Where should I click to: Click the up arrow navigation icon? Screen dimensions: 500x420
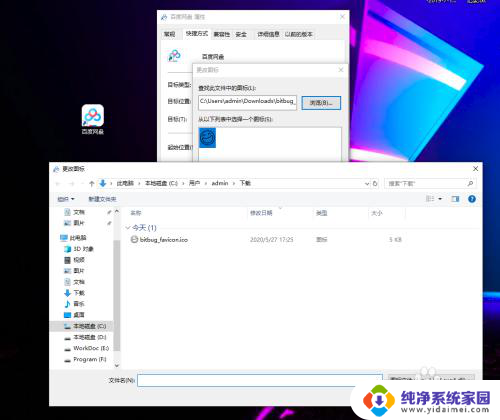[x=92, y=183]
